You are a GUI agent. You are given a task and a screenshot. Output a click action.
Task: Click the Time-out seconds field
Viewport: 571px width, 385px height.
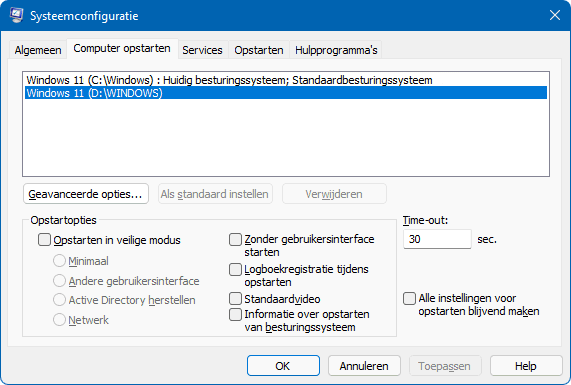coord(437,239)
